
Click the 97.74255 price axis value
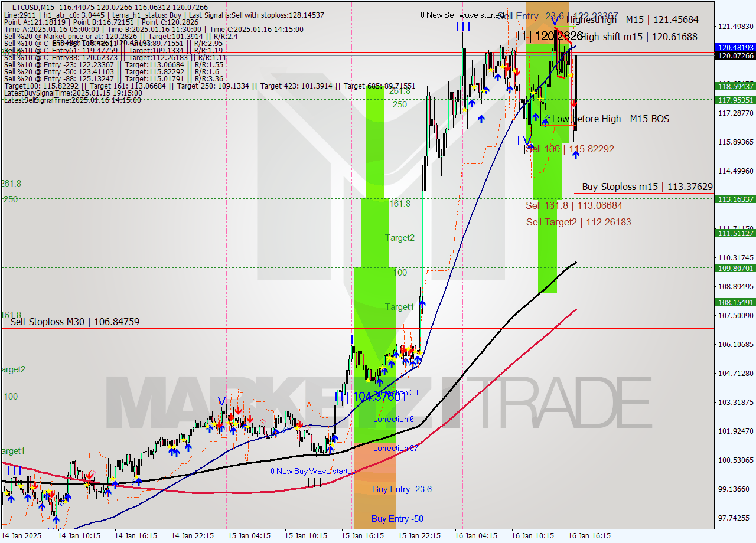click(735, 518)
